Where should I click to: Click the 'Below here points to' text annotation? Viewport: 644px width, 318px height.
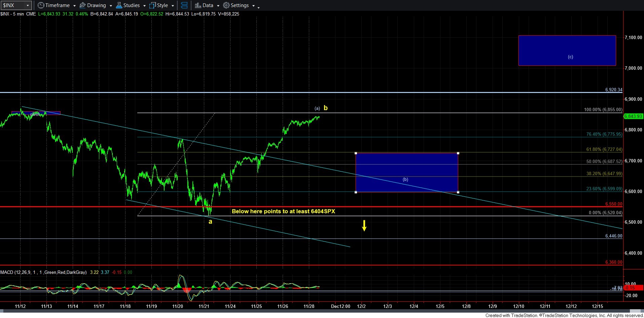pos(283,212)
